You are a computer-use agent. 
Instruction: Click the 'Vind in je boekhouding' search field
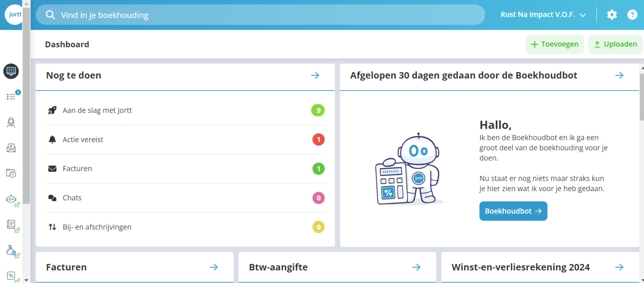coord(260,15)
